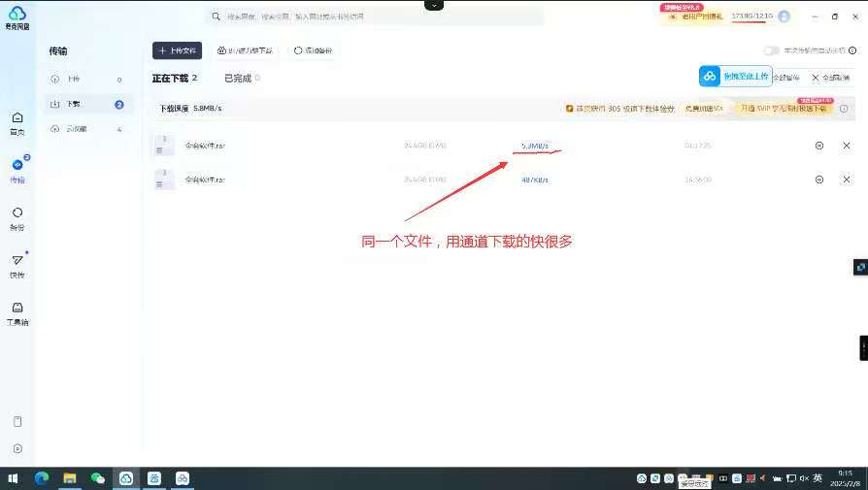The height and width of the screenshot is (490, 868).
Task: Click the Cancel All (全部取消) button
Action: (830, 78)
